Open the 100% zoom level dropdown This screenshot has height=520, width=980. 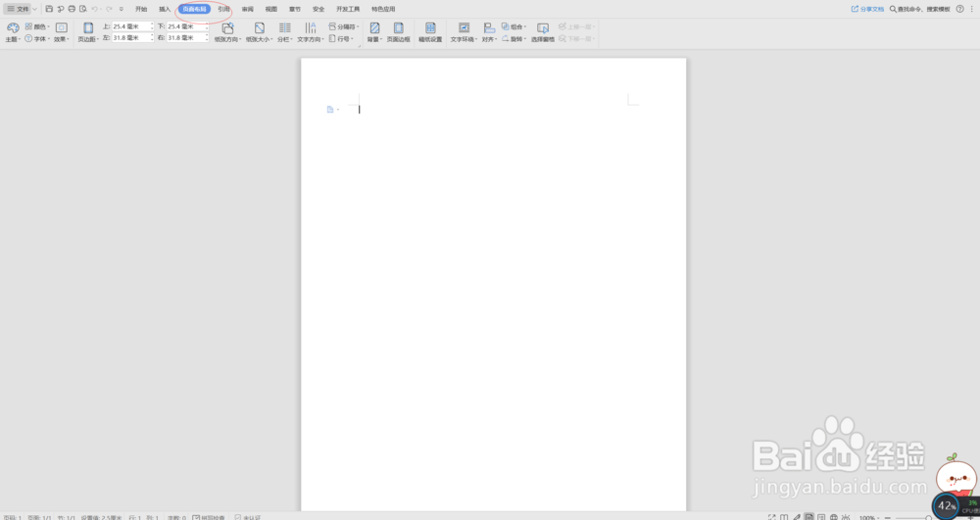pyautogui.click(x=868, y=517)
